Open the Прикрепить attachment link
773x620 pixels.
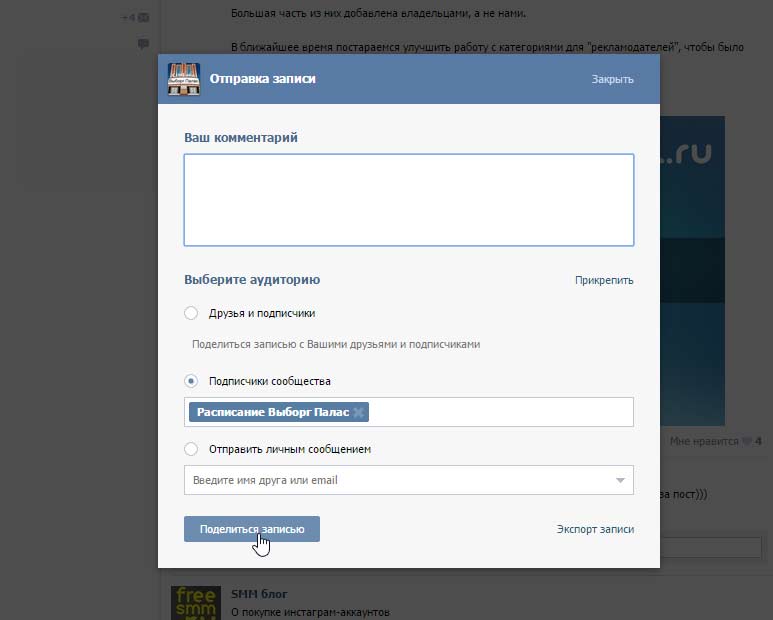click(604, 280)
